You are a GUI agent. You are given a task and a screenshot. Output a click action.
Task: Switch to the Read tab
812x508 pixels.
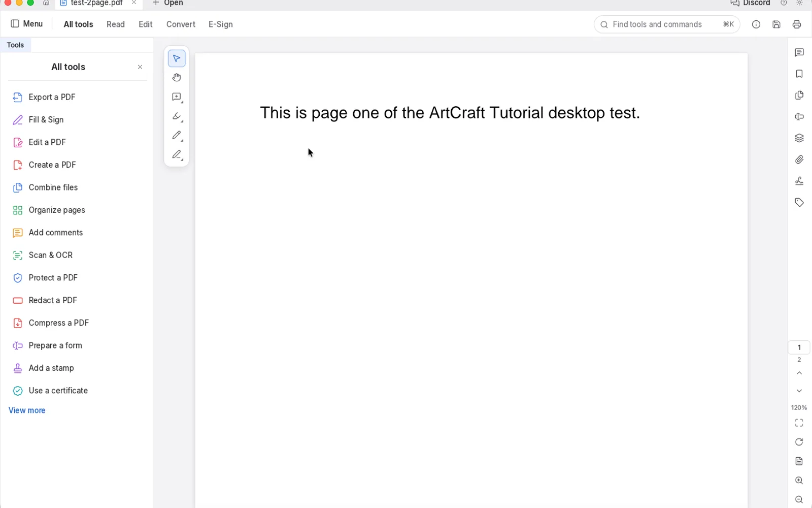click(116, 24)
